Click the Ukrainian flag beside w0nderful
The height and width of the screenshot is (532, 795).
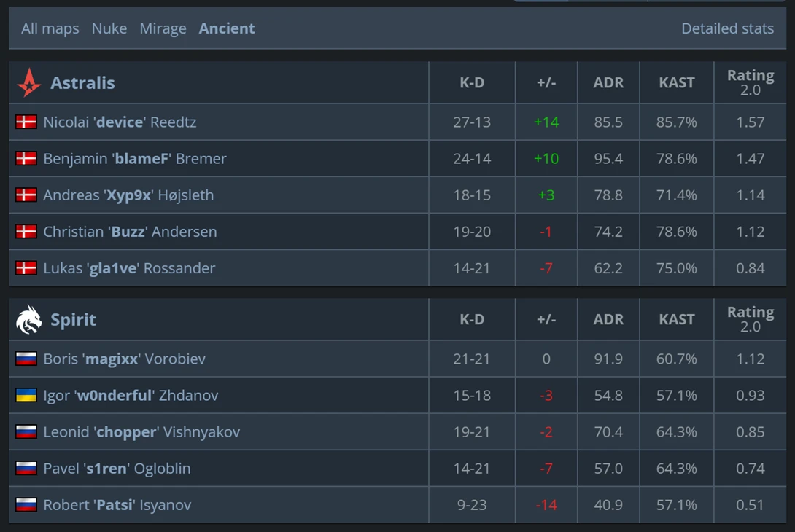click(x=26, y=395)
